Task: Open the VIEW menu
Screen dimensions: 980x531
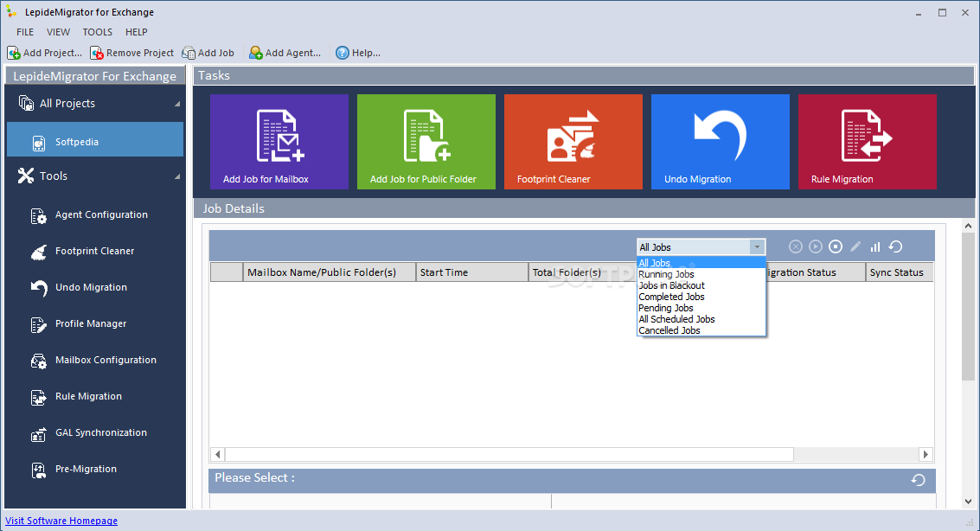Action: click(x=58, y=32)
